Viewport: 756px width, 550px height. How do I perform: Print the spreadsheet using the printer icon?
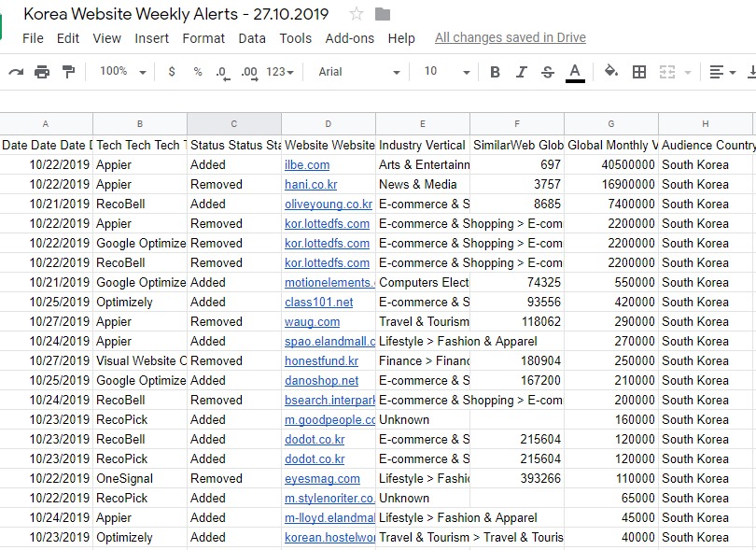tap(42, 72)
